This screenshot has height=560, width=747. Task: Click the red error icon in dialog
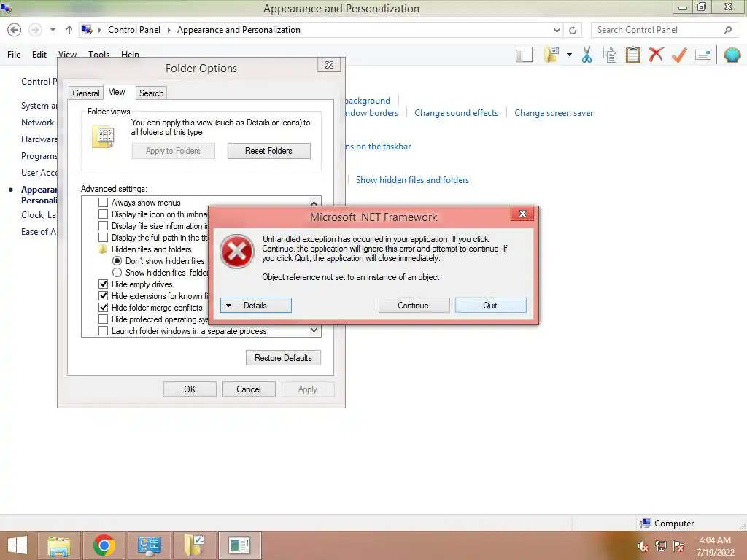coord(237,252)
